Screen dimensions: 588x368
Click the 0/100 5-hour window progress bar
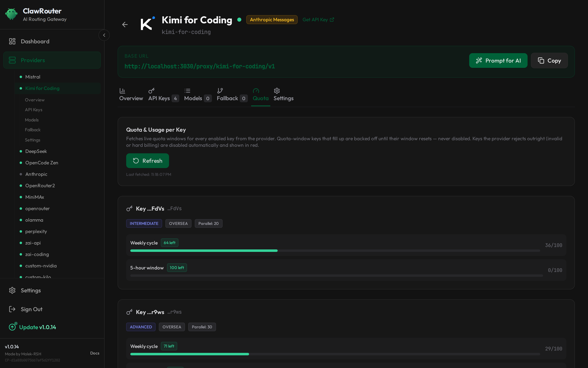pyautogui.click(x=336, y=276)
